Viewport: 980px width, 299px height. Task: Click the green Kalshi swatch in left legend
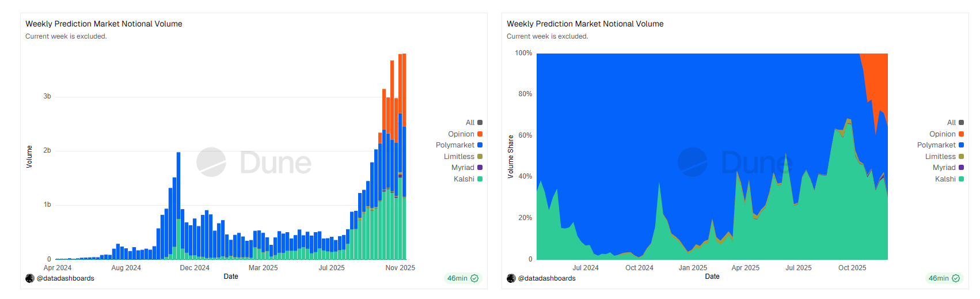[x=480, y=179]
